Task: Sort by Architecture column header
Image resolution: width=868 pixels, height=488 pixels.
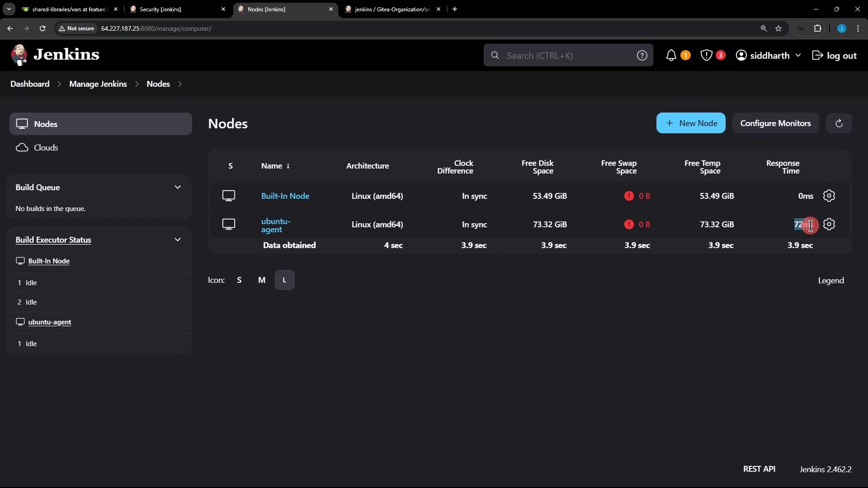Action: pyautogui.click(x=368, y=166)
